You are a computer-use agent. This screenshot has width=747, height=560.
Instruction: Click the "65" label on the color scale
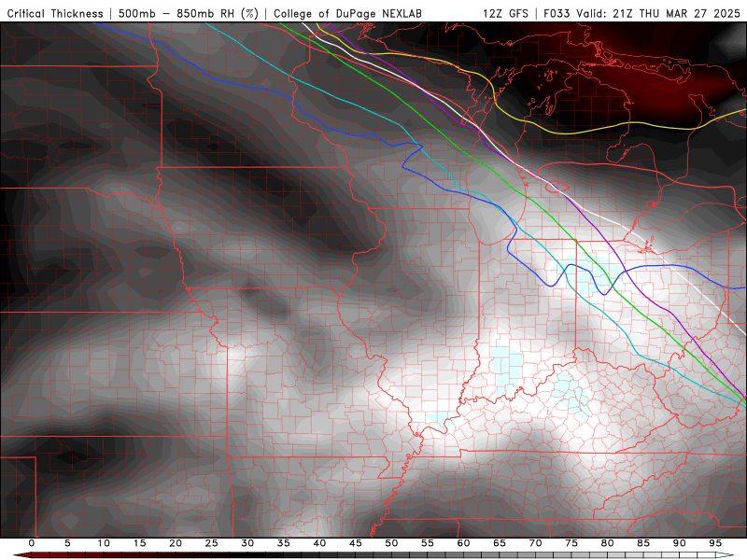tap(500, 543)
